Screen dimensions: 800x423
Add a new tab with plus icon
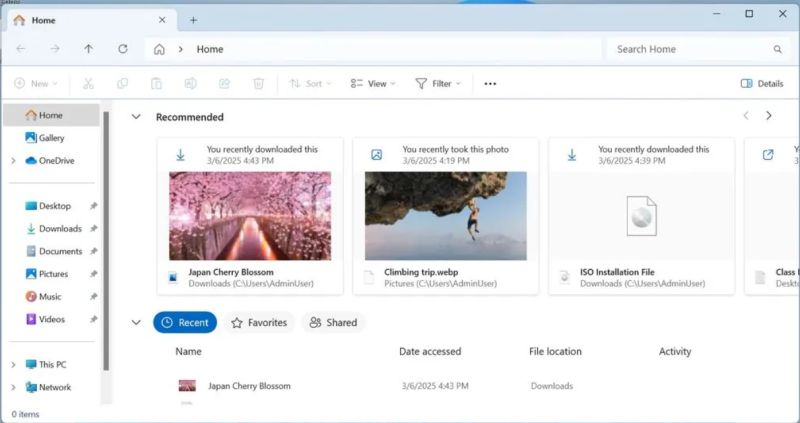pos(193,20)
